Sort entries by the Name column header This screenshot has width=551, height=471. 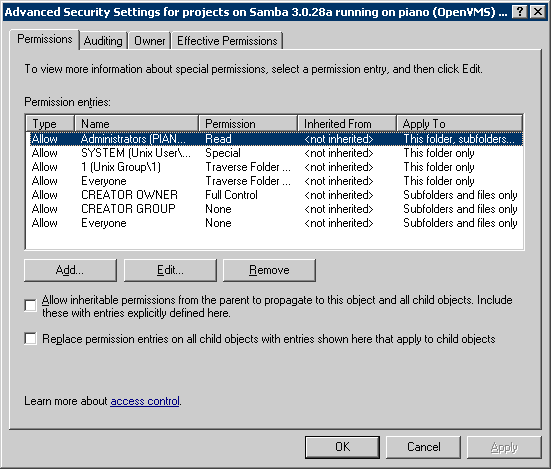(136, 124)
